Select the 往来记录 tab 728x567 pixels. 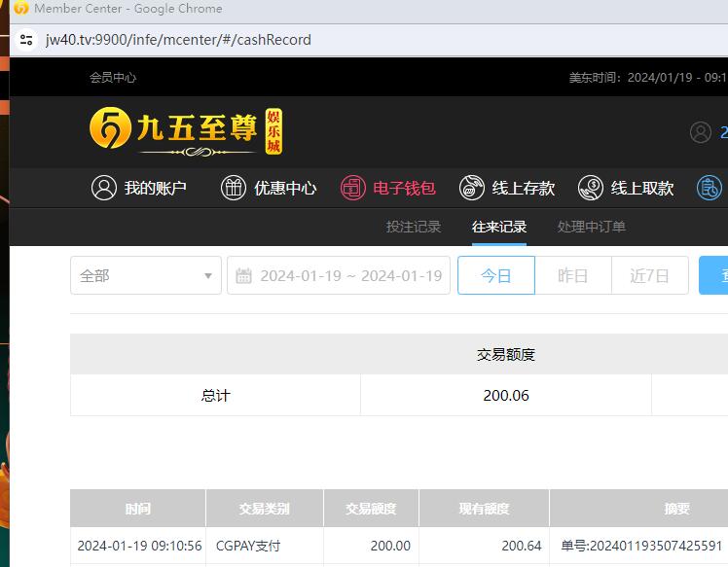click(x=499, y=227)
